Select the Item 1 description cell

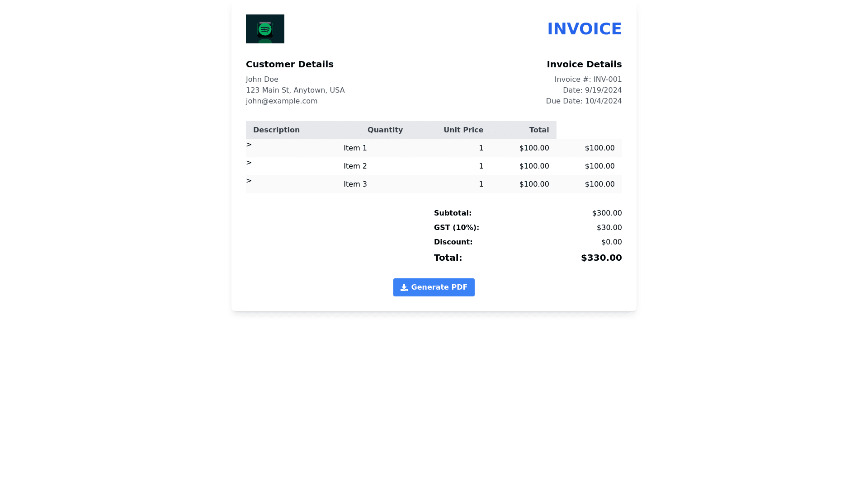coord(355,148)
